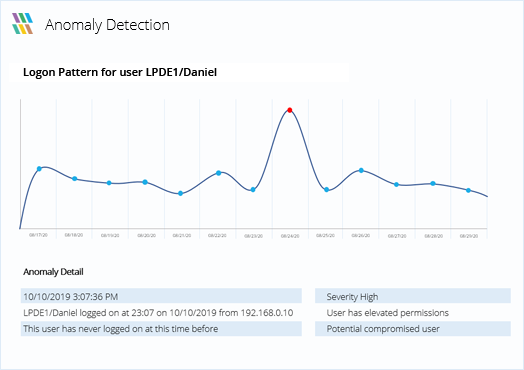Screen dimensions: 524x370
Task: Click the 08/17/20 axis date label
Action: pyautogui.click(x=38, y=235)
